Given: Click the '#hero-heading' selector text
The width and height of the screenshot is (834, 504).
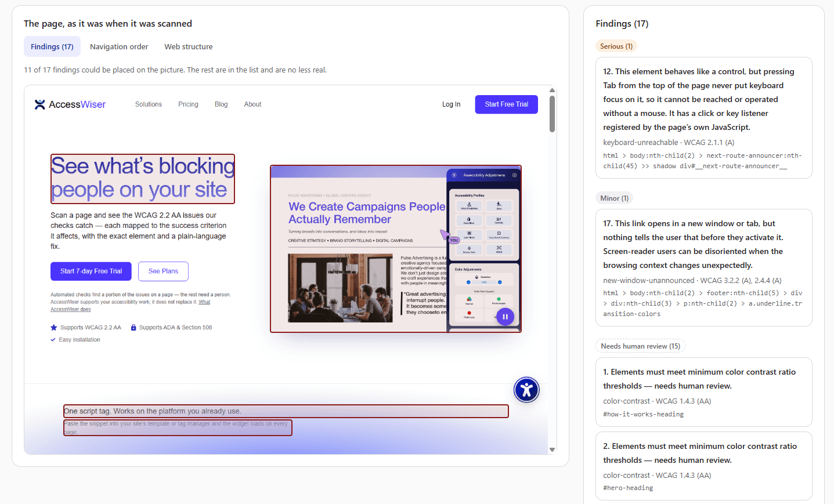Looking at the screenshot, I should pyautogui.click(x=628, y=488).
